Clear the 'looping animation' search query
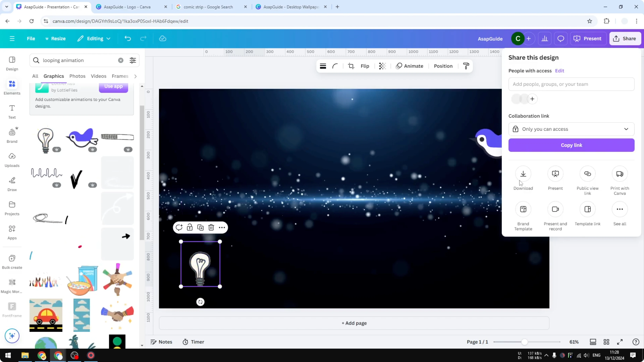This screenshot has height=362, width=644. (121, 60)
